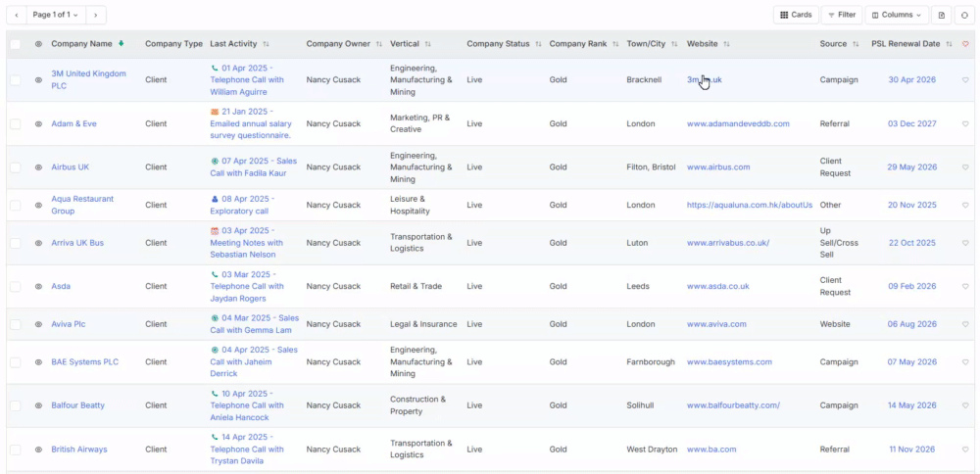The image size is (980, 474).
Task: Click eye preview icon for Aqua Restaurant Group
Action: tap(38, 205)
